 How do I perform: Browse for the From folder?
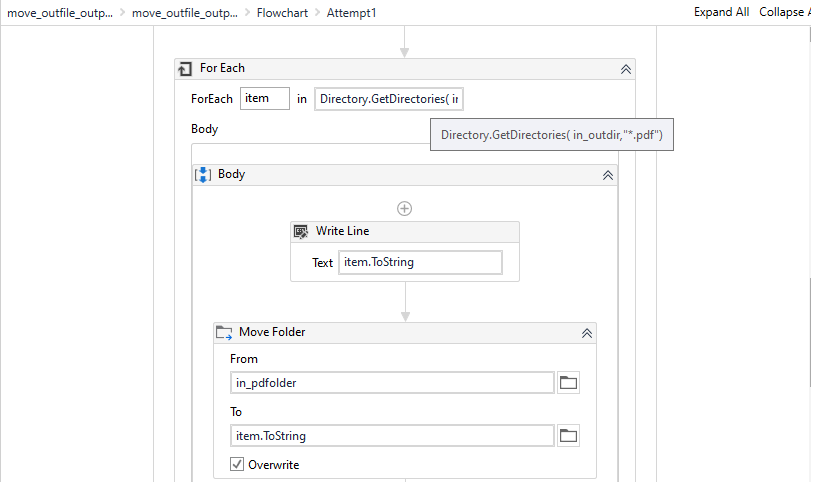click(x=569, y=383)
